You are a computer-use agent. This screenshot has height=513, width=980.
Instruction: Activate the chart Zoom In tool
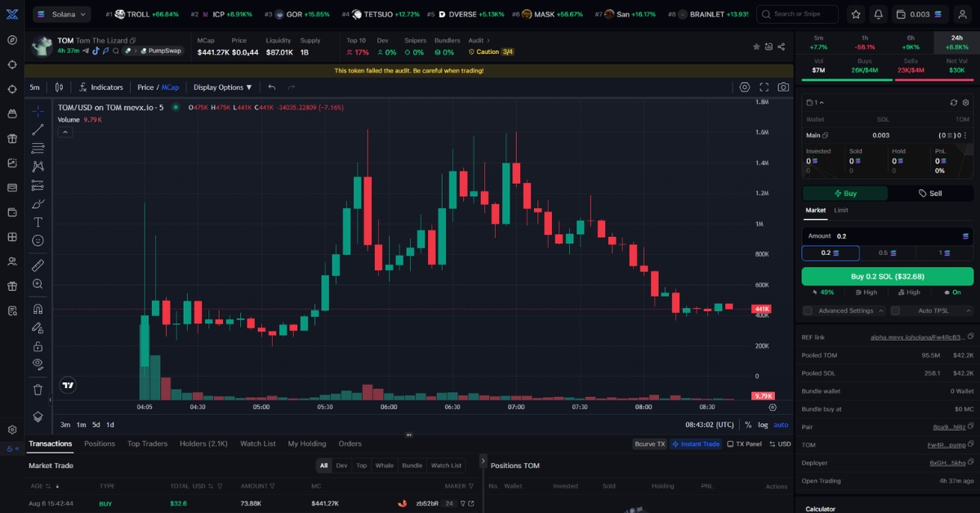tap(38, 283)
